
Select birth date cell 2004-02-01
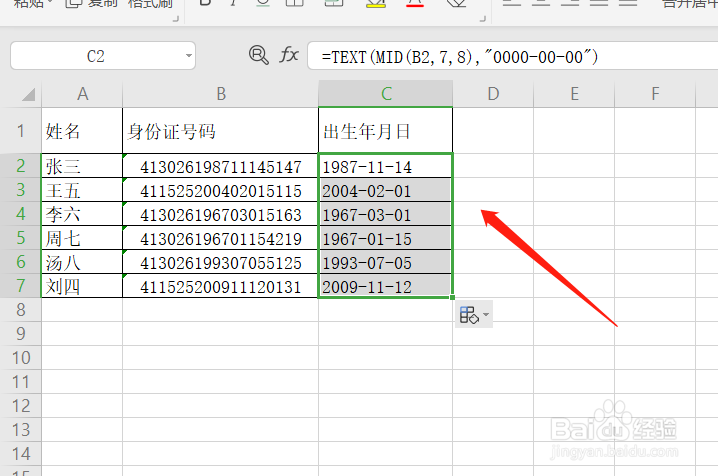coord(386,189)
